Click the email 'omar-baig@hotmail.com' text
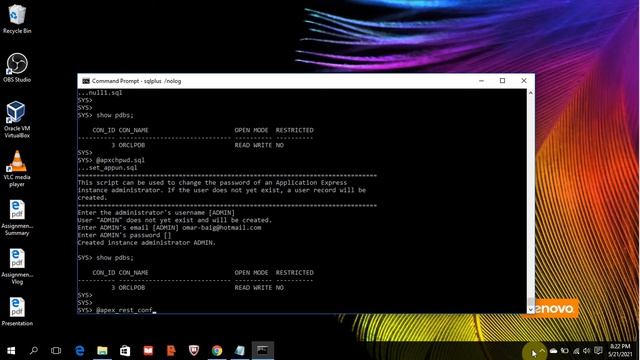Screen dimensions: 640x360 [x=222, y=228]
